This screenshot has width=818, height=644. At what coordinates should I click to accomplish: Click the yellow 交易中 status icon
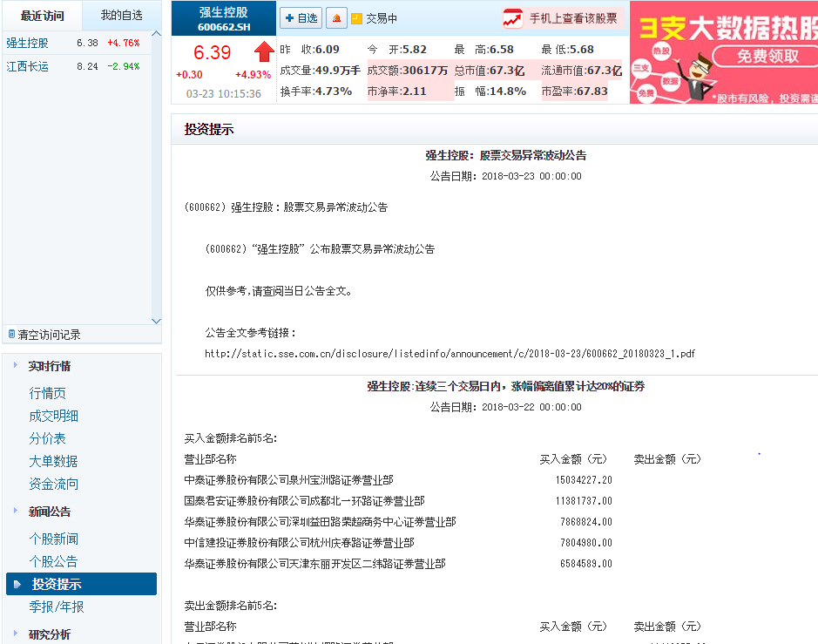357,19
